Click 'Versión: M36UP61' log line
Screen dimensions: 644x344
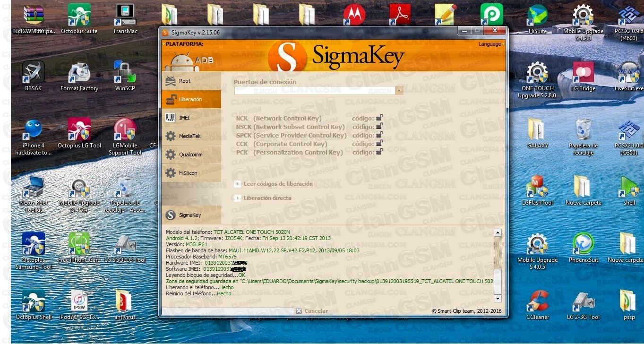pos(187,244)
